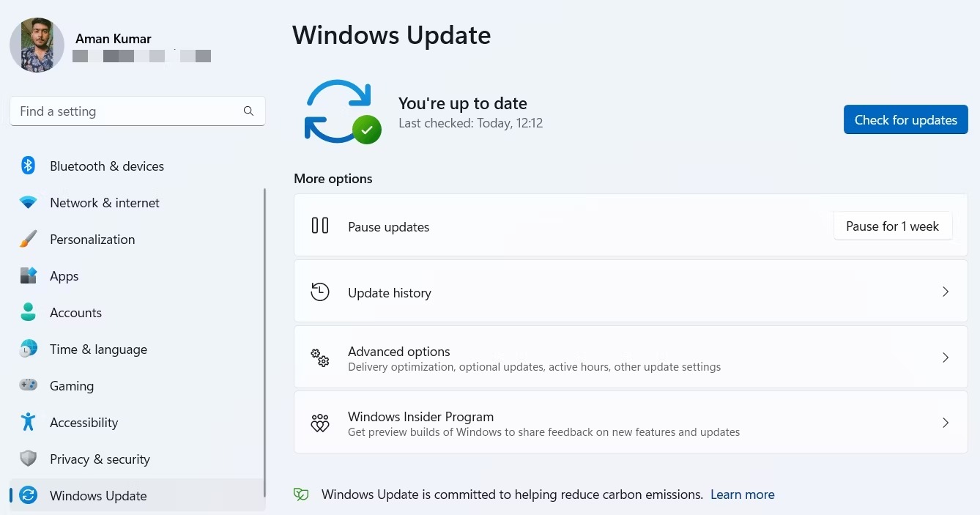Image resolution: width=980 pixels, height=515 pixels.
Task: Select Apps in the sidebar
Action: [x=137, y=276]
